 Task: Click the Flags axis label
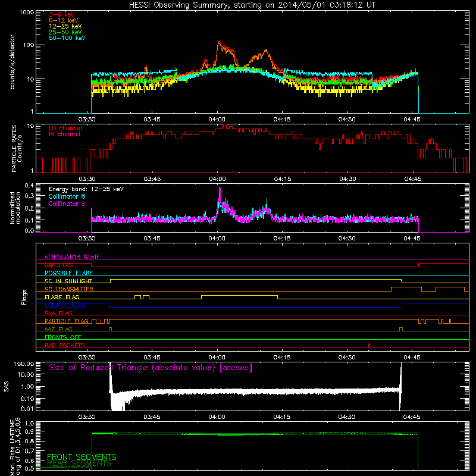coord(24,297)
